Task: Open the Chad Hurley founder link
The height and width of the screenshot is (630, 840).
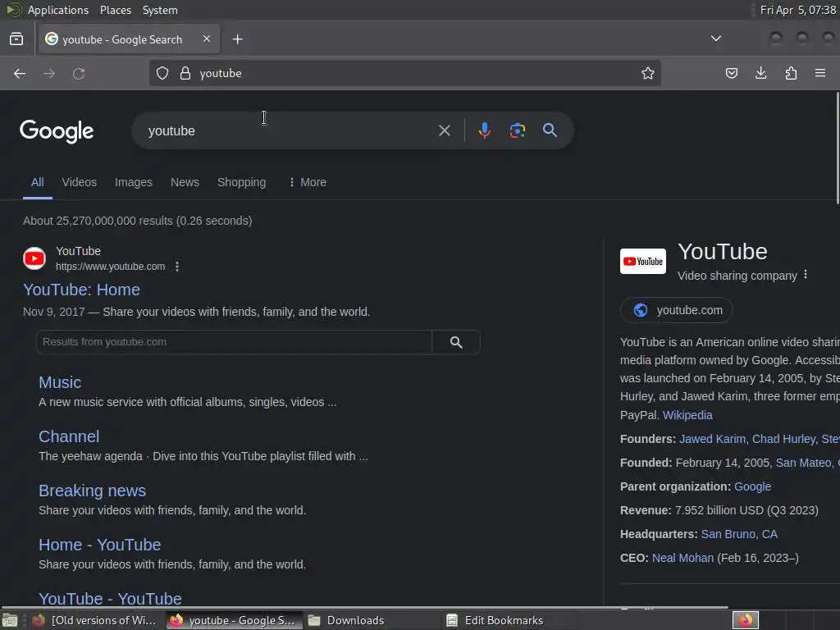Action: pyautogui.click(x=783, y=439)
